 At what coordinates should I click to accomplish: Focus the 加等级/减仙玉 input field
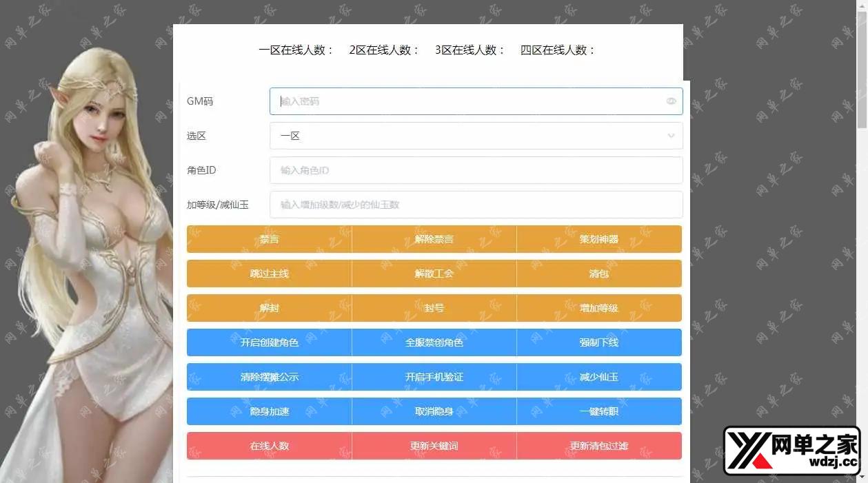click(476, 205)
